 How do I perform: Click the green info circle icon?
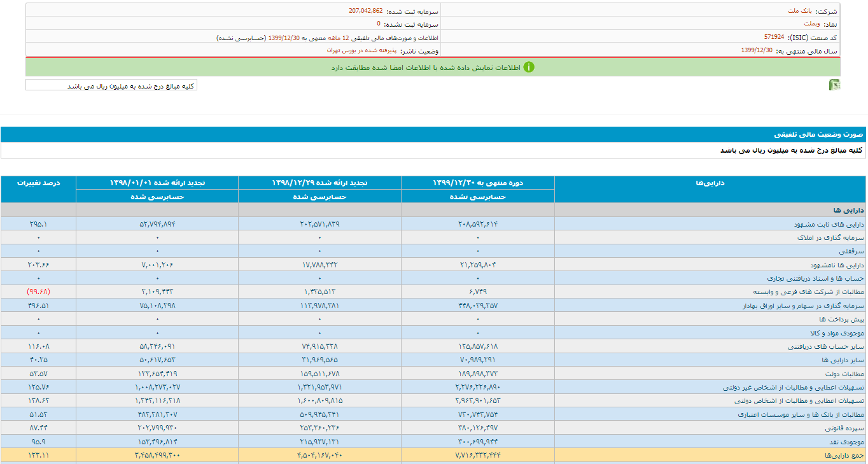click(x=529, y=67)
